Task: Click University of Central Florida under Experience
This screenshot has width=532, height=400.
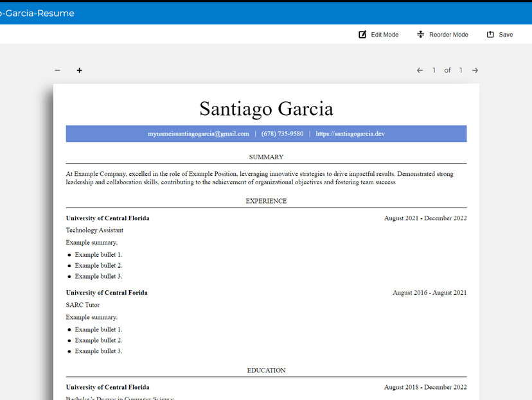Action: pyautogui.click(x=107, y=218)
